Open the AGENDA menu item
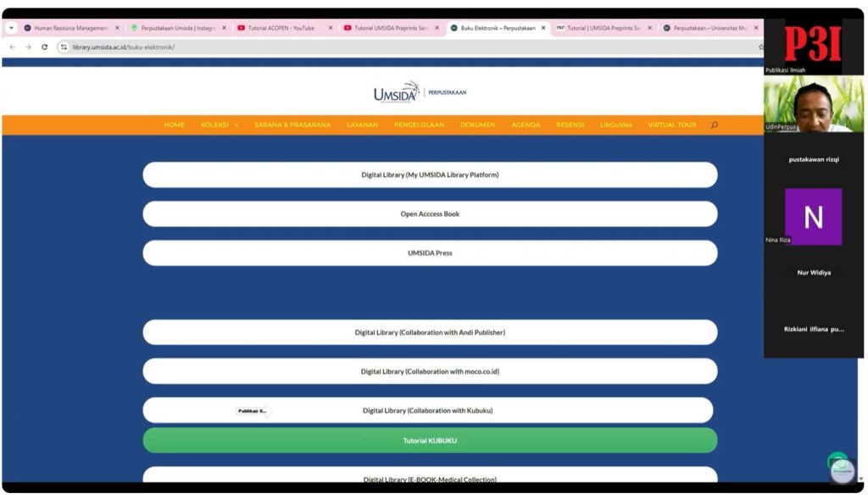Screen dimensions: 868x499 pos(526,125)
